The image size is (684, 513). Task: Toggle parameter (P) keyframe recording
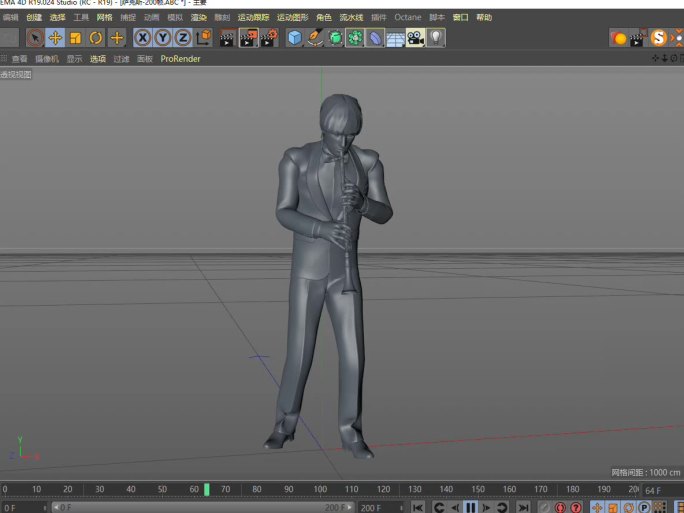[x=644, y=507]
